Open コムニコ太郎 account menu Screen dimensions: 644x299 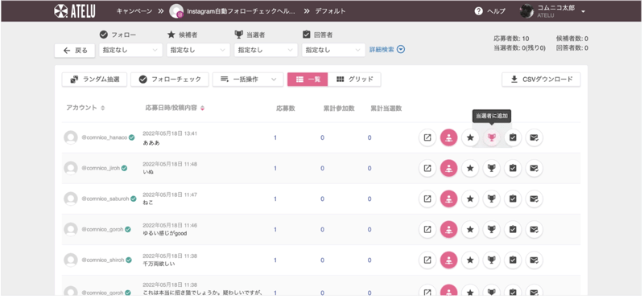552,11
